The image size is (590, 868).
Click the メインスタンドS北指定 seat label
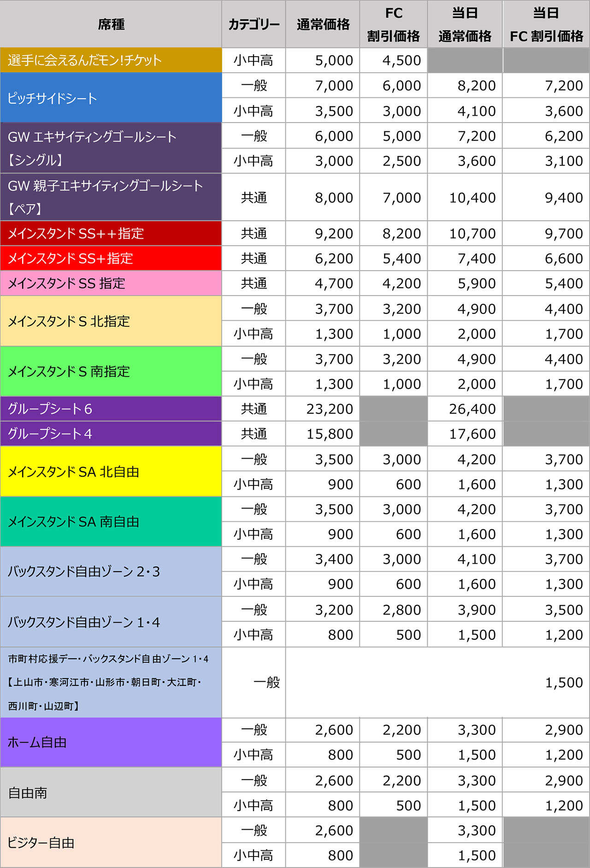[x=111, y=321]
